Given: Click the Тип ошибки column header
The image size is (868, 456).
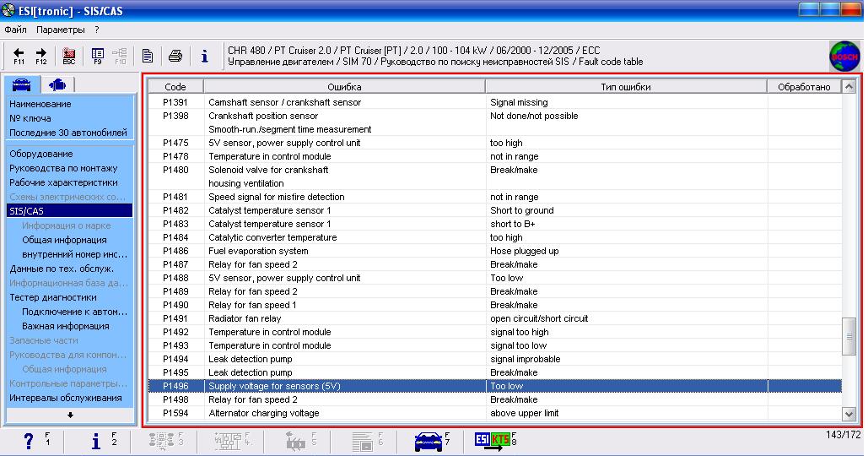Looking at the screenshot, I should [x=626, y=86].
